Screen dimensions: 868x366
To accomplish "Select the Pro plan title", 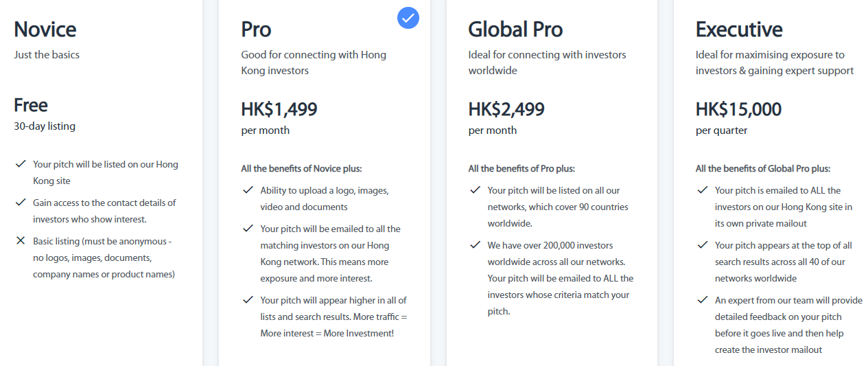I will (x=256, y=30).
